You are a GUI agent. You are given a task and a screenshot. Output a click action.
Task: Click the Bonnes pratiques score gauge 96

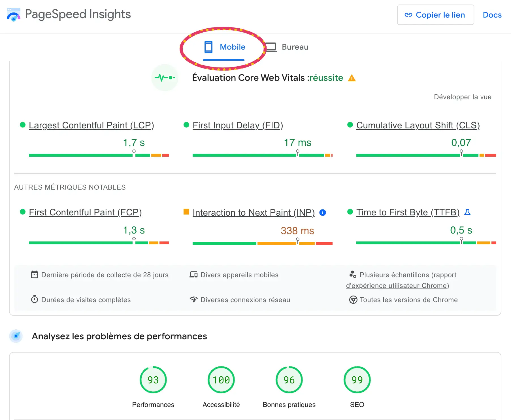[289, 380]
